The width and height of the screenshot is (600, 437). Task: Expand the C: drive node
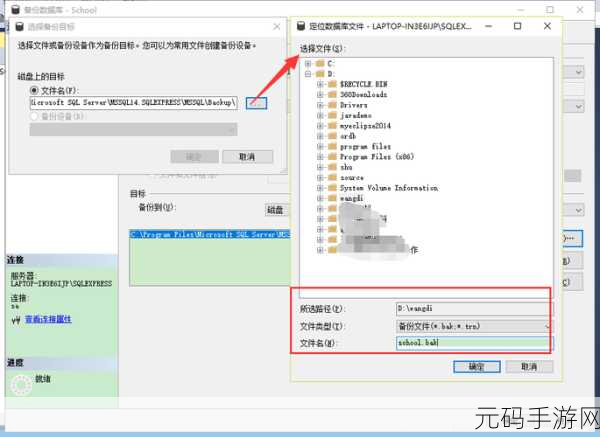point(308,64)
